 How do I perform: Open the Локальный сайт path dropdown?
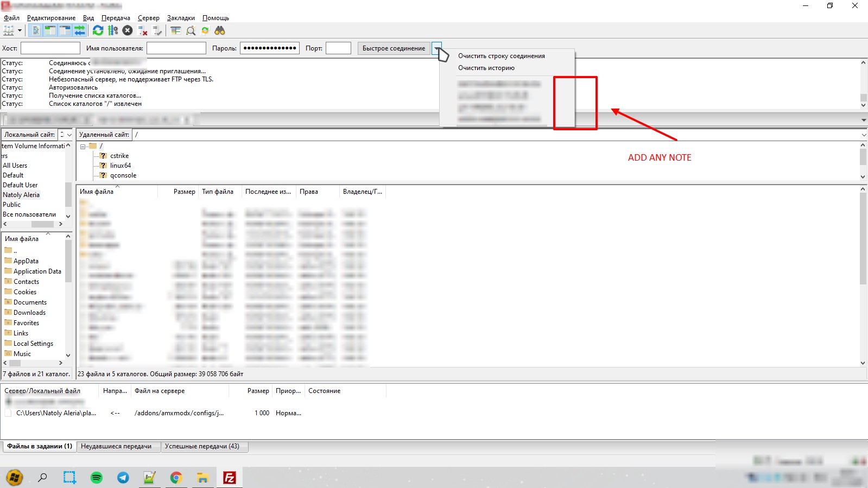coord(69,135)
